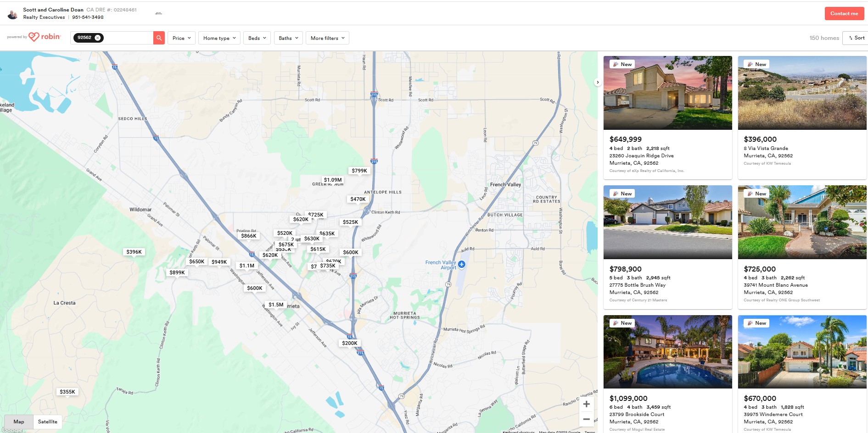Open the Price filter dropdown
The height and width of the screenshot is (433, 868).
point(181,38)
